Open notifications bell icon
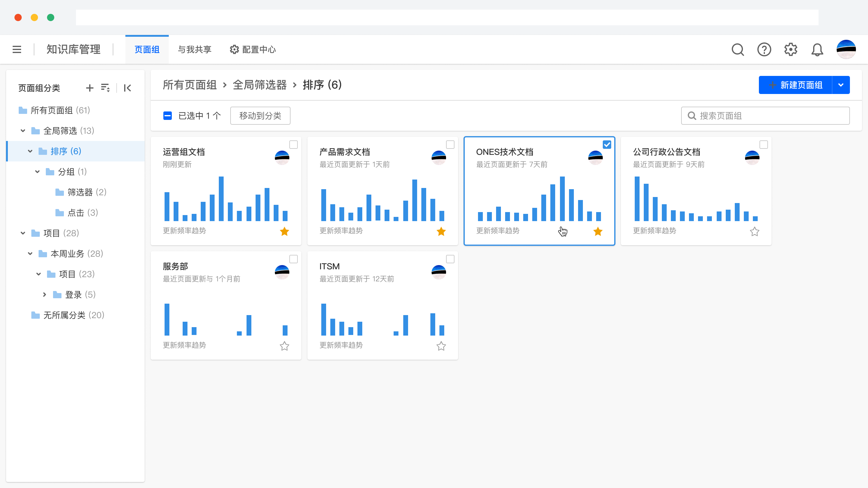 tap(817, 49)
